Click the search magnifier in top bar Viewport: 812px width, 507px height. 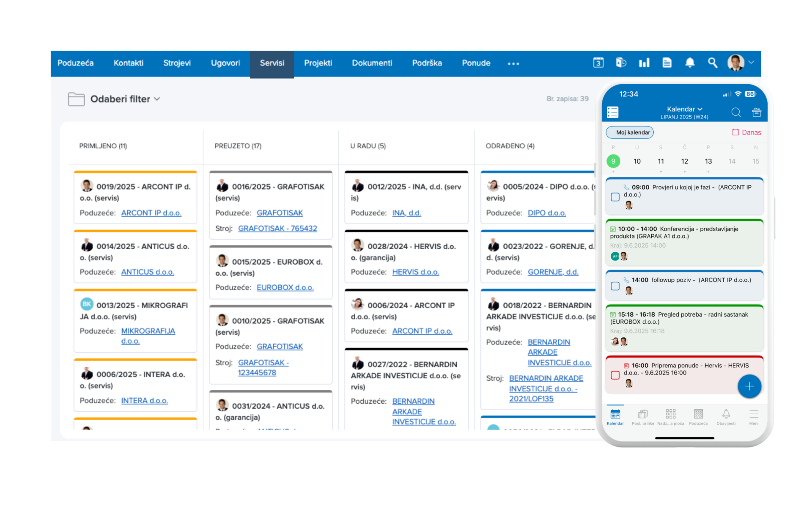coord(713,63)
